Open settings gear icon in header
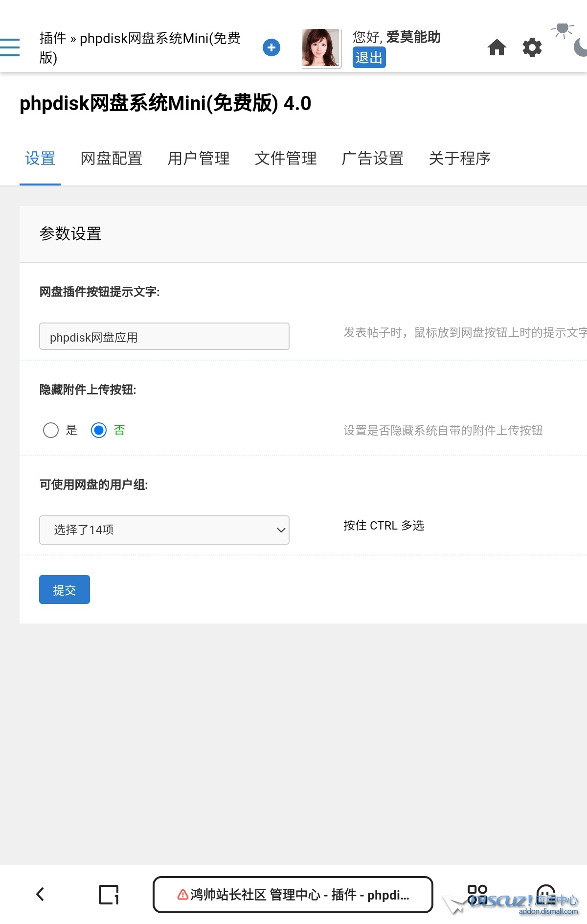The height and width of the screenshot is (924, 587). [532, 47]
